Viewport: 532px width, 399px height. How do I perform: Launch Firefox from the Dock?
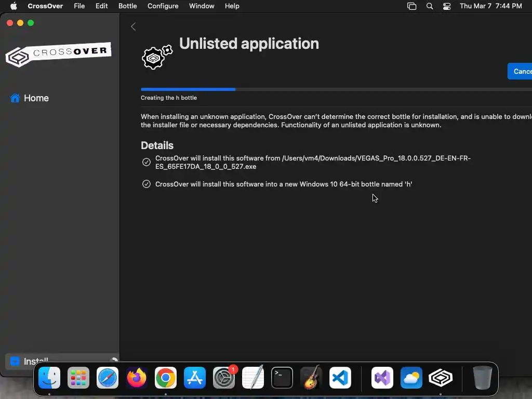coord(137,377)
